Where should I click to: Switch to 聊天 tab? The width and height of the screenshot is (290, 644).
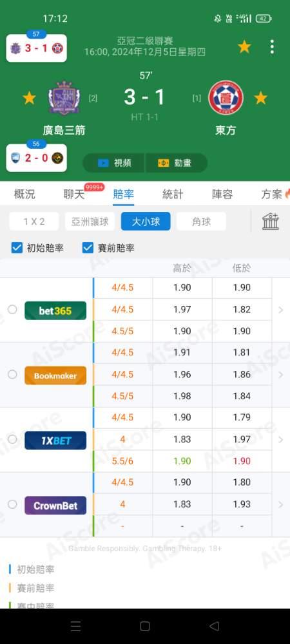click(x=74, y=194)
